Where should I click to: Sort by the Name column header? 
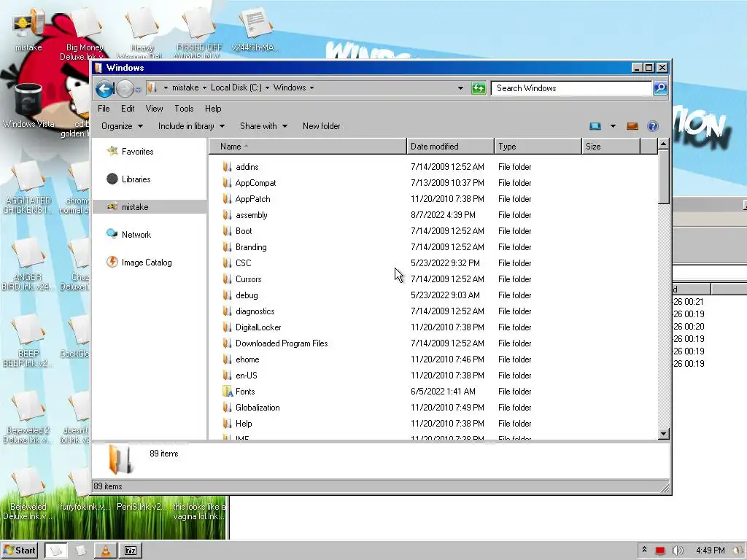[308, 147]
